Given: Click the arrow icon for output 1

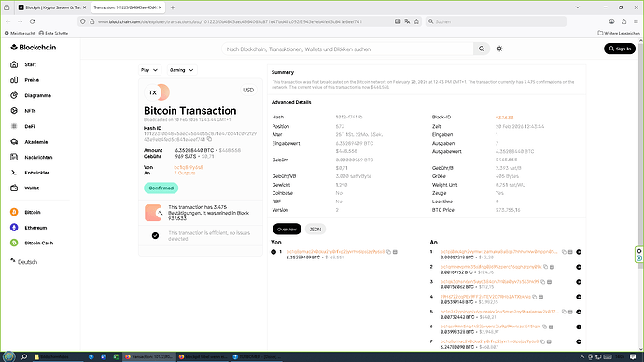Looking at the screenshot, I should (x=579, y=252).
